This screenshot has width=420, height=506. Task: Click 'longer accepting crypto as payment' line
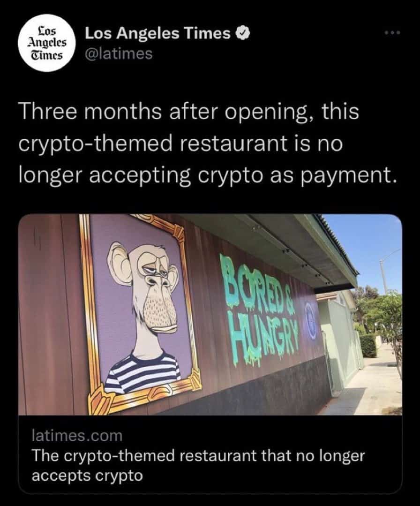(206, 176)
